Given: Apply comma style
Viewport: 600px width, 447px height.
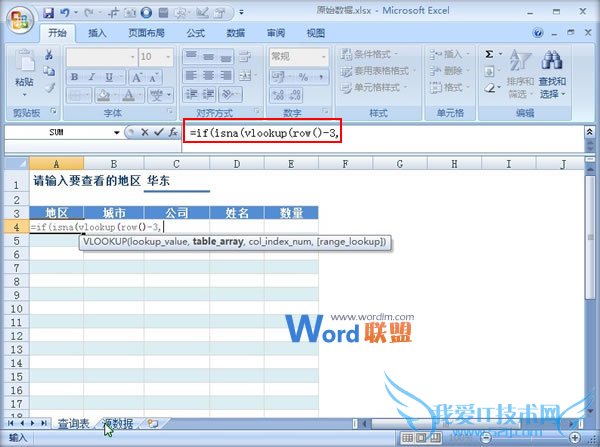Looking at the screenshot, I should pyautogui.click(x=321, y=77).
